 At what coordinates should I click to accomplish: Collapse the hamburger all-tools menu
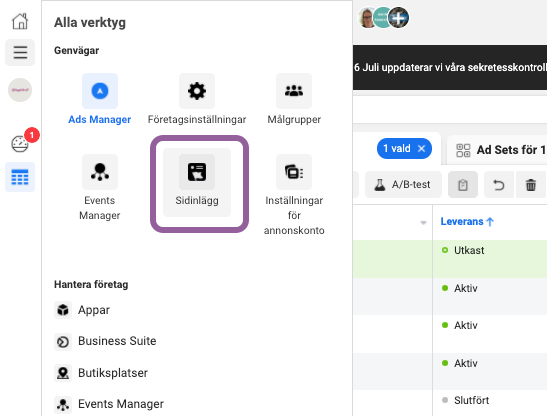pos(20,52)
